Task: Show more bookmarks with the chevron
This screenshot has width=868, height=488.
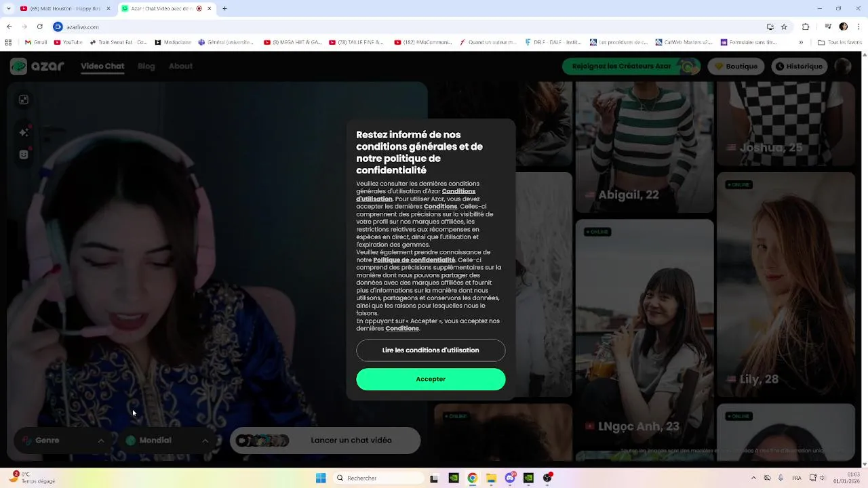Action: (x=801, y=42)
